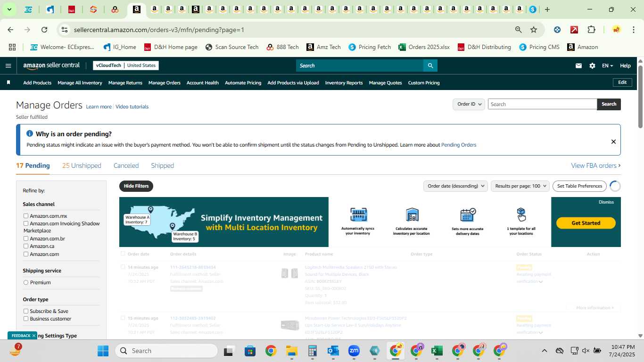Switch to the Shipped orders tab
644x362 pixels.
(x=162, y=165)
